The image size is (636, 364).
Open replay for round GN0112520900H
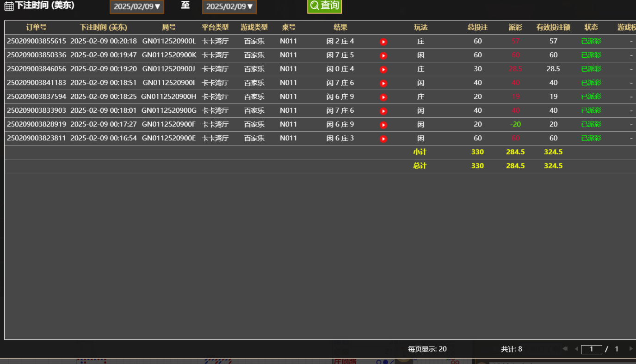tap(383, 97)
